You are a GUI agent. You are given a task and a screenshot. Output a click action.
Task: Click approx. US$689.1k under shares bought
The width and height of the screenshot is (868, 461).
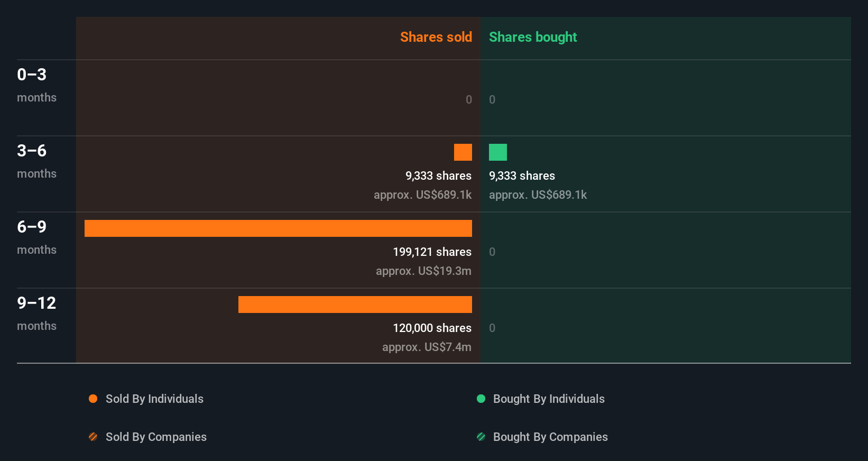(538, 195)
